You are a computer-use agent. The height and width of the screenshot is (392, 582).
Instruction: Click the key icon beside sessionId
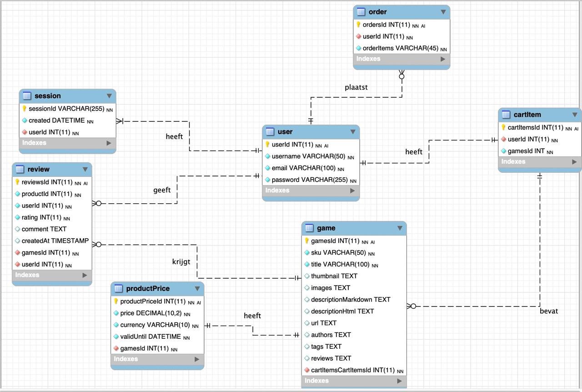pyautogui.click(x=25, y=109)
